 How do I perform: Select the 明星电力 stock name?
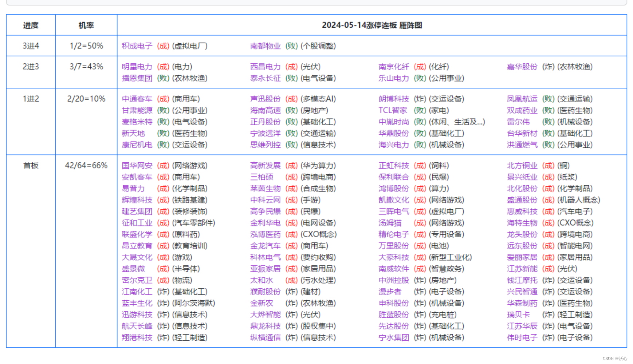coord(137,67)
